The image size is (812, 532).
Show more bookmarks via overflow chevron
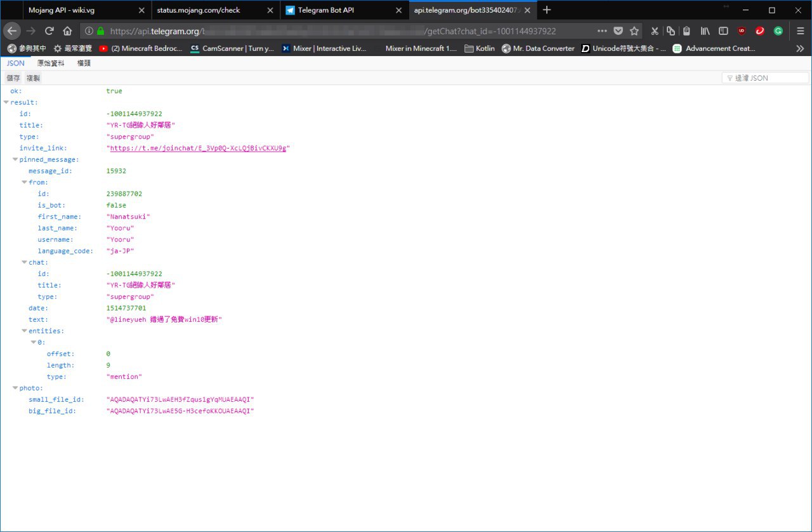[x=800, y=48]
